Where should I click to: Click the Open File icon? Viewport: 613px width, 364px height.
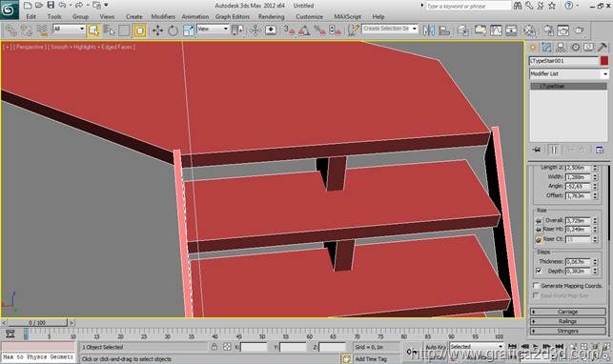[39, 6]
